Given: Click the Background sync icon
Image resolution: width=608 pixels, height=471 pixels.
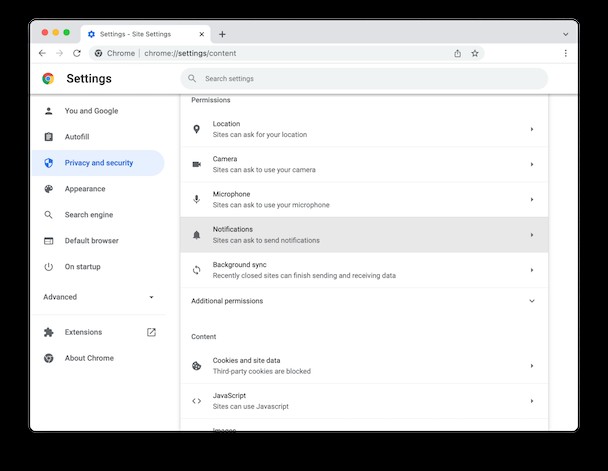Looking at the screenshot, I should pos(197,270).
